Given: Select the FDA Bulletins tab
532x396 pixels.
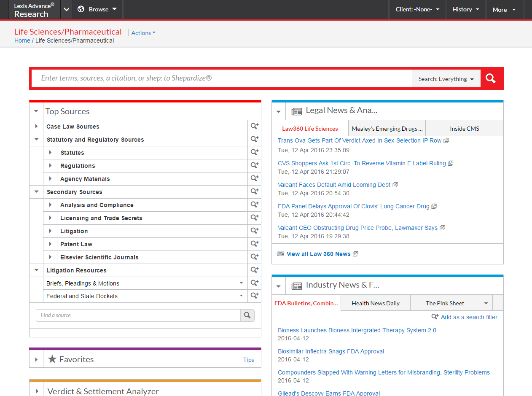Looking at the screenshot, I should coord(306,303).
